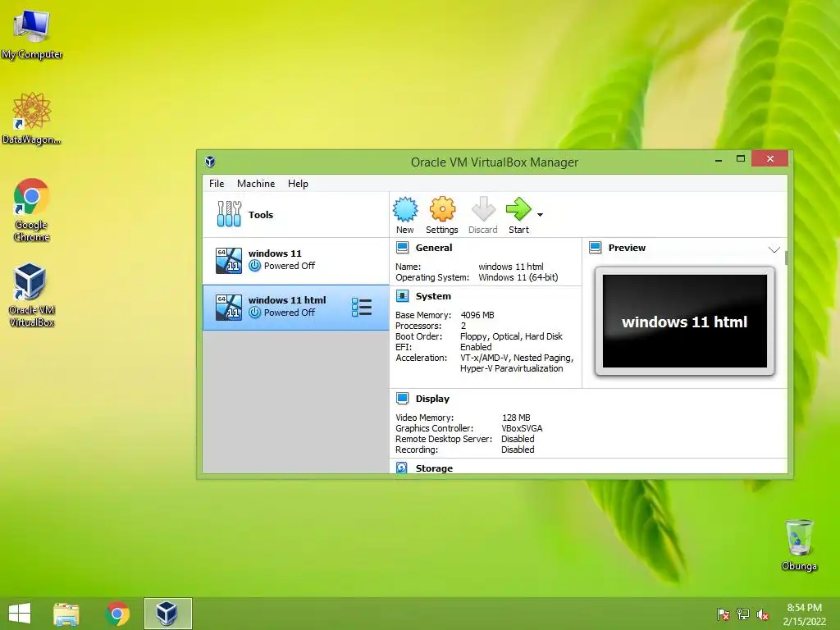Screen dimensions: 840x630
Task: Select the windows 11 virtual machine
Action: pyautogui.click(x=295, y=260)
